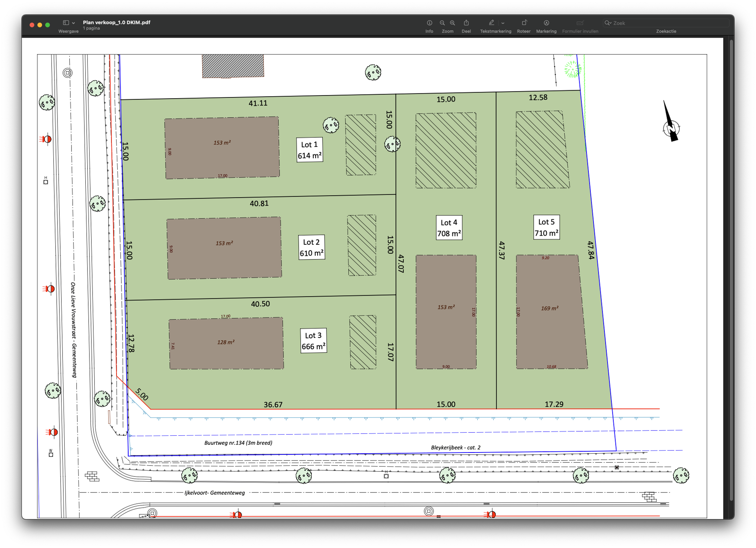The width and height of the screenshot is (756, 548).
Task: Click the Zoekactie control
Action: pyautogui.click(x=666, y=31)
